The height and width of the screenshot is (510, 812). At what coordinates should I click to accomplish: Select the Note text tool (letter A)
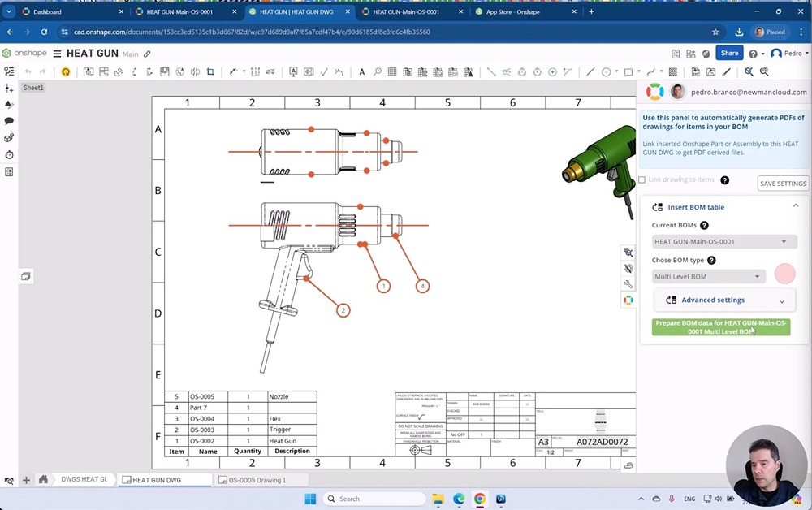pos(362,72)
